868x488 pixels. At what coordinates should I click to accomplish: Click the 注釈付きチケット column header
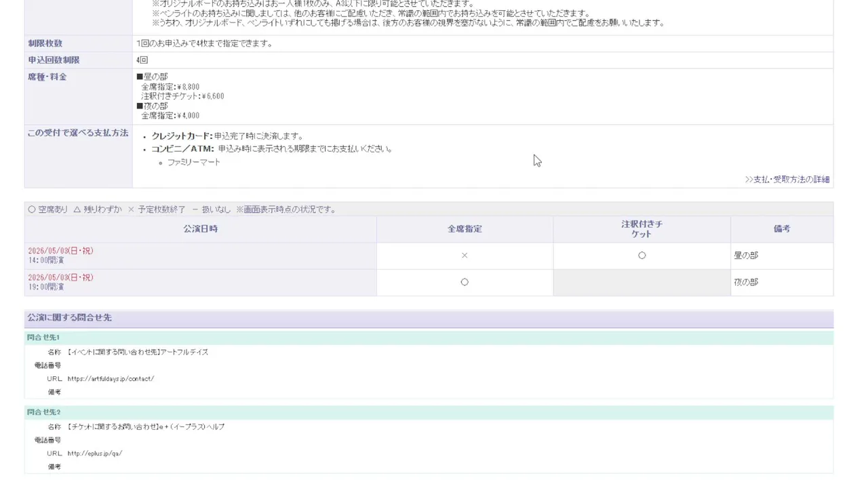point(642,229)
